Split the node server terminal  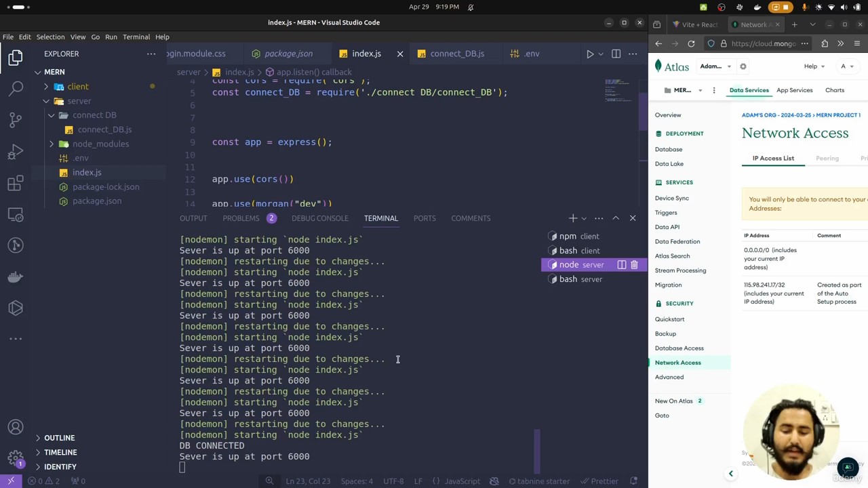(621, 265)
